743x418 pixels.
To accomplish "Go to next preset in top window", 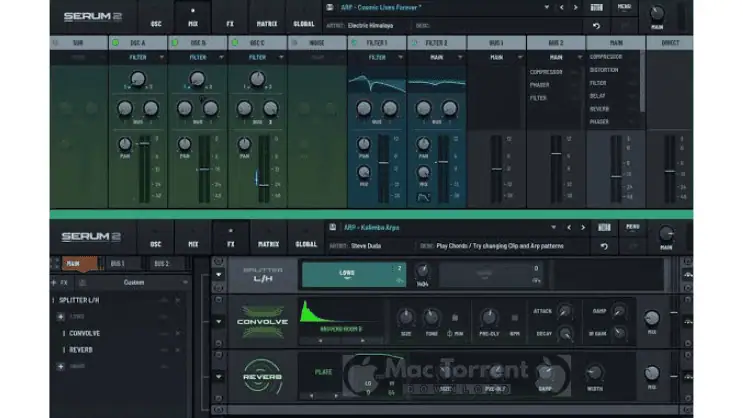I will pyautogui.click(x=575, y=8).
